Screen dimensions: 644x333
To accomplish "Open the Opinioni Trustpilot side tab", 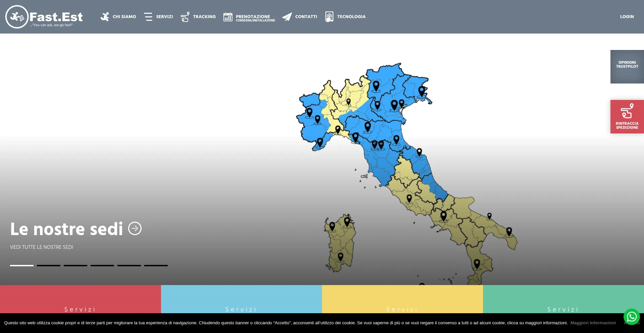I will (x=627, y=66).
